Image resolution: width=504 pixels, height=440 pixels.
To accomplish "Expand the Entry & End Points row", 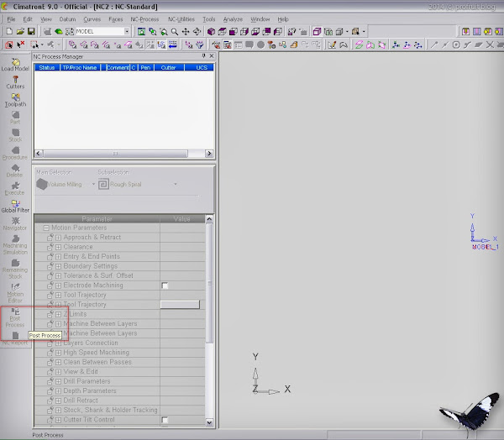I will click(58, 257).
